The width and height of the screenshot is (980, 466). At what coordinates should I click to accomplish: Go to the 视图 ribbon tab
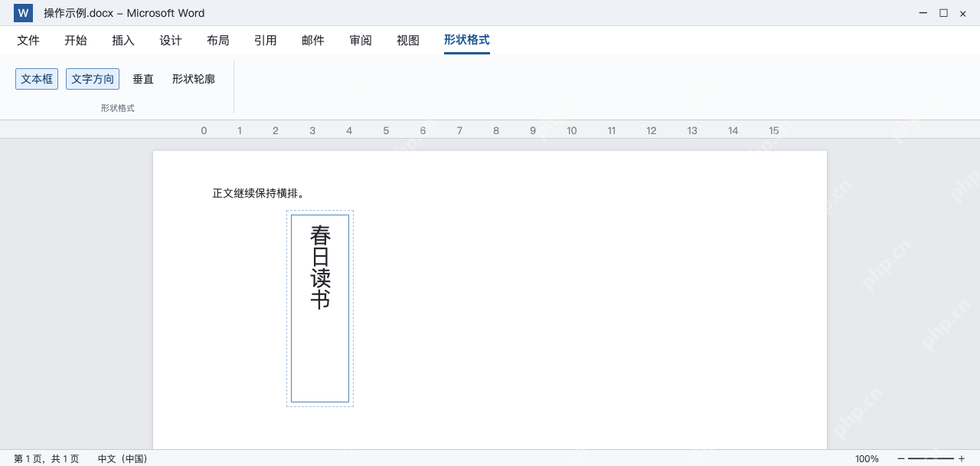408,41
